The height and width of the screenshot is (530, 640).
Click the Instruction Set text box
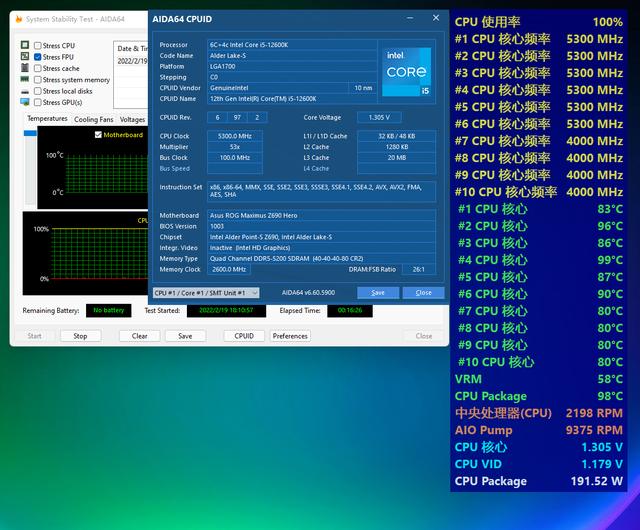[322, 191]
